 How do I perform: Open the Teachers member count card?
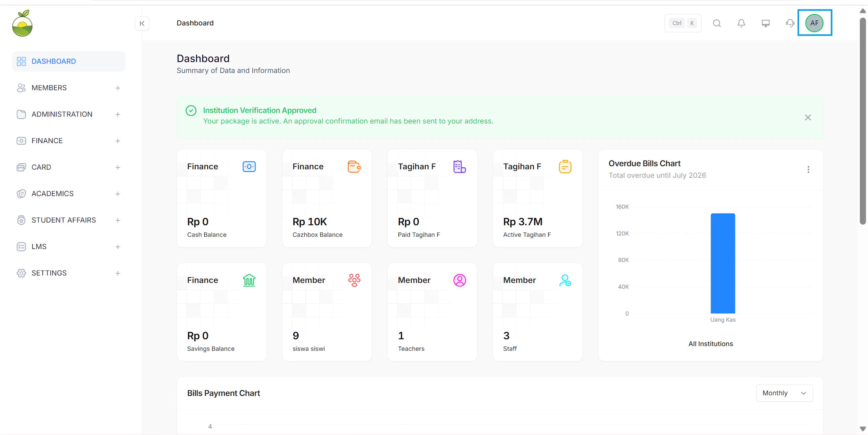tap(432, 312)
